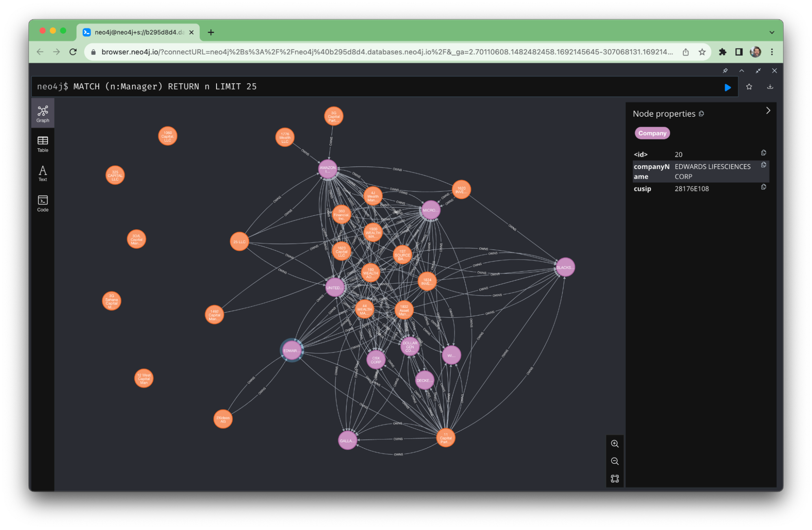
Task: Expand the Node properties panel arrow
Action: tap(767, 111)
